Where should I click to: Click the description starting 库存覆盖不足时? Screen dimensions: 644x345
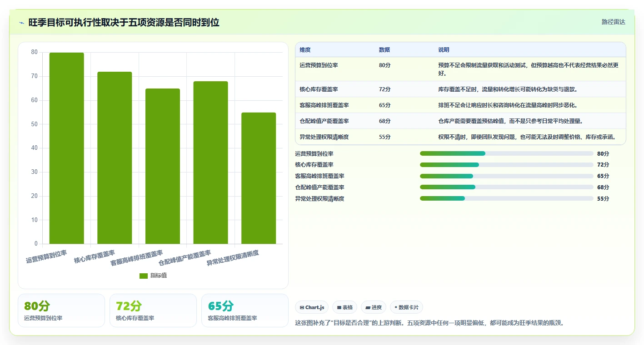click(x=508, y=89)
